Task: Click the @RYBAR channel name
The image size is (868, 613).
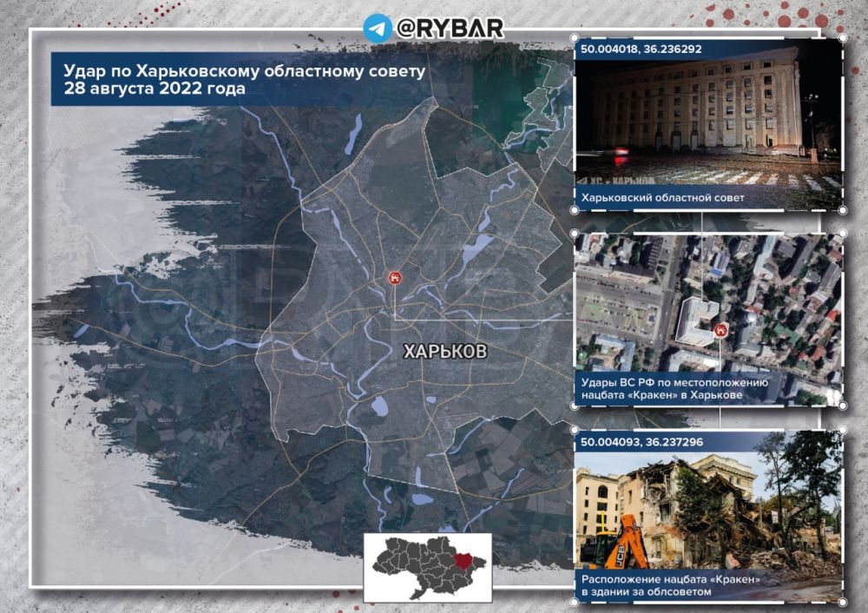Action: 449,28
